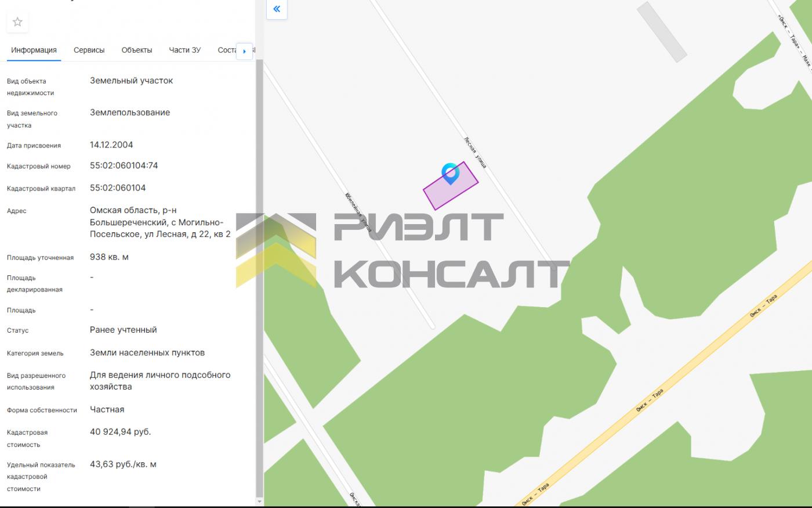Click ownership form value Частная
Viewport: 812px width, 508px height.
[x=107, y=410]
